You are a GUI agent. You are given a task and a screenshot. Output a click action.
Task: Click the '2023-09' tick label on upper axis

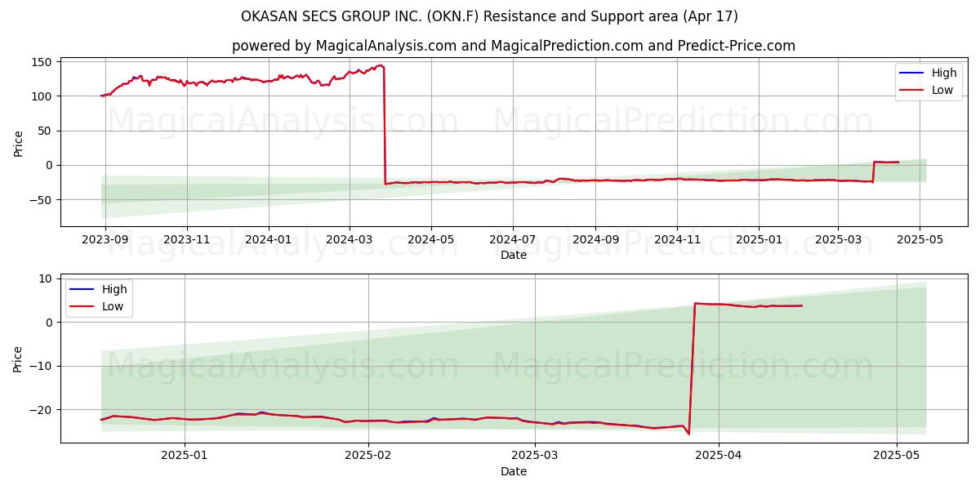(105, 240)
